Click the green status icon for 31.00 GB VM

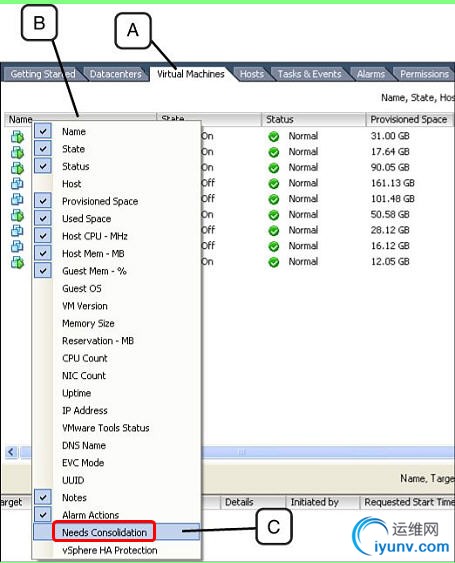pos(274,136)
